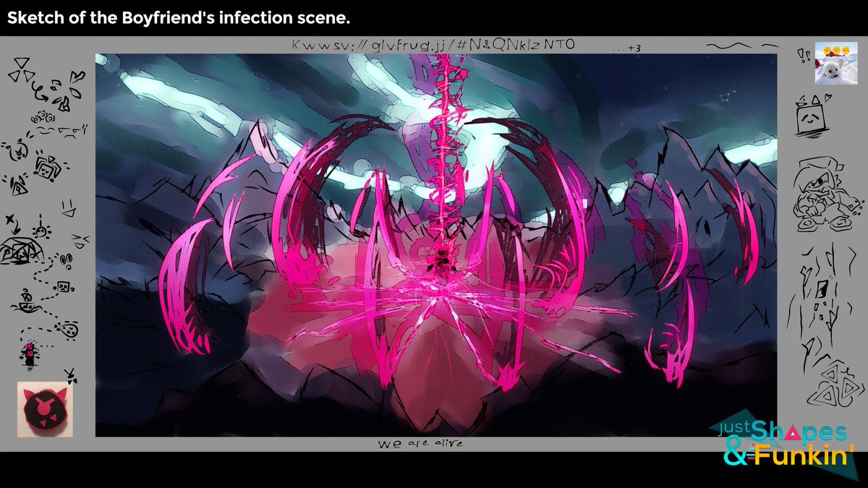Click the white seal photo thumbnail
The image size is (868, 488).
(836, 62)
